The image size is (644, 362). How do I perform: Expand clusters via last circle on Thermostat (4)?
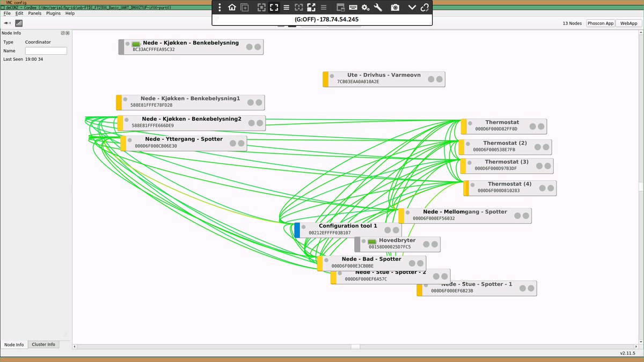(x=551, y=188)
